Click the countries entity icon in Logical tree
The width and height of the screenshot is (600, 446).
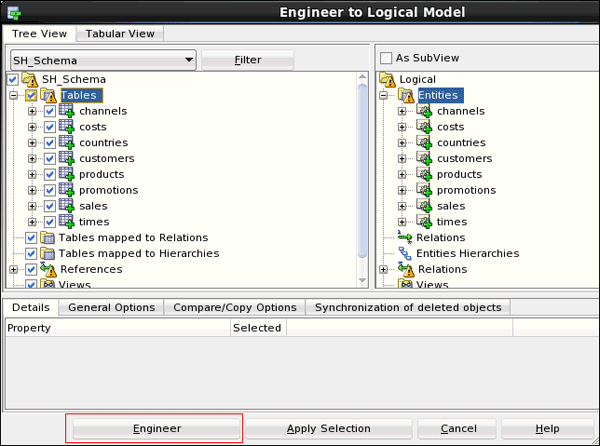424,143
